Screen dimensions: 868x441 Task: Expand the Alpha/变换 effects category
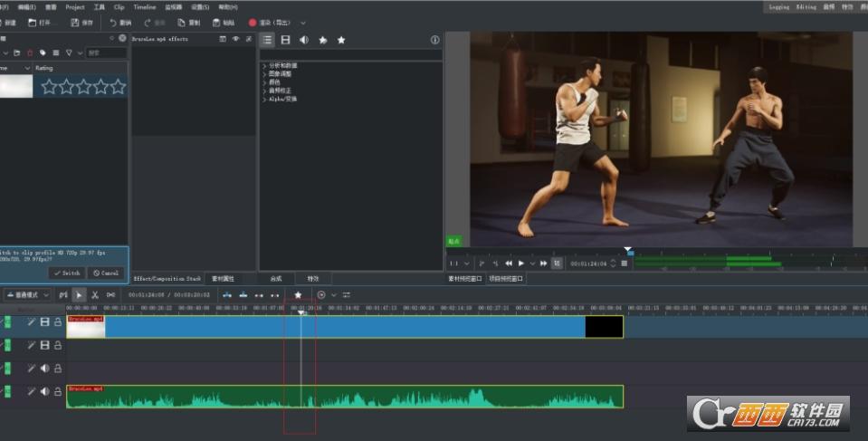(264, 100)
